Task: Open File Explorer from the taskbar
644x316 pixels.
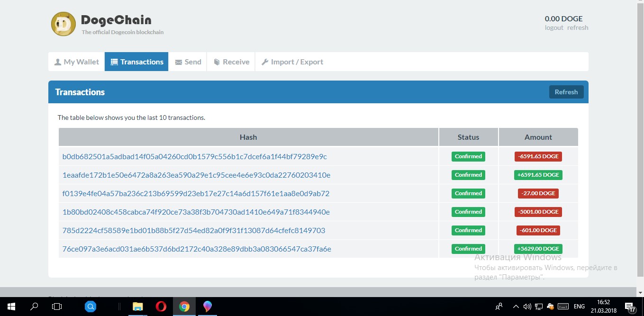Action: [137, 307]
